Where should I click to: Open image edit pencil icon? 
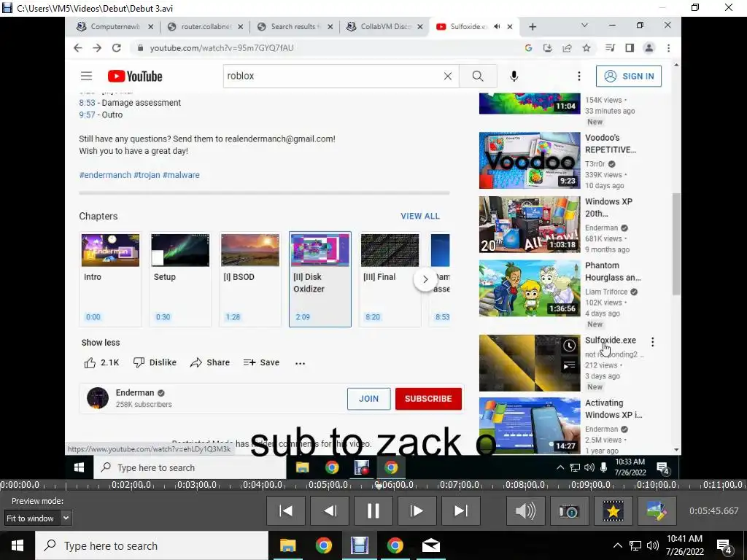point(657,511)
